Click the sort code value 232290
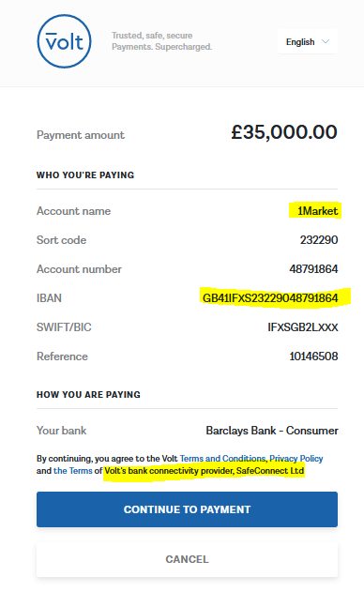The height and width of the screenshot is (592, 364). point(319,240)
